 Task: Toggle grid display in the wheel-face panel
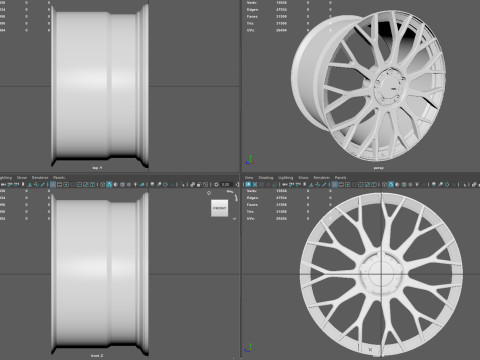(335, 184)
